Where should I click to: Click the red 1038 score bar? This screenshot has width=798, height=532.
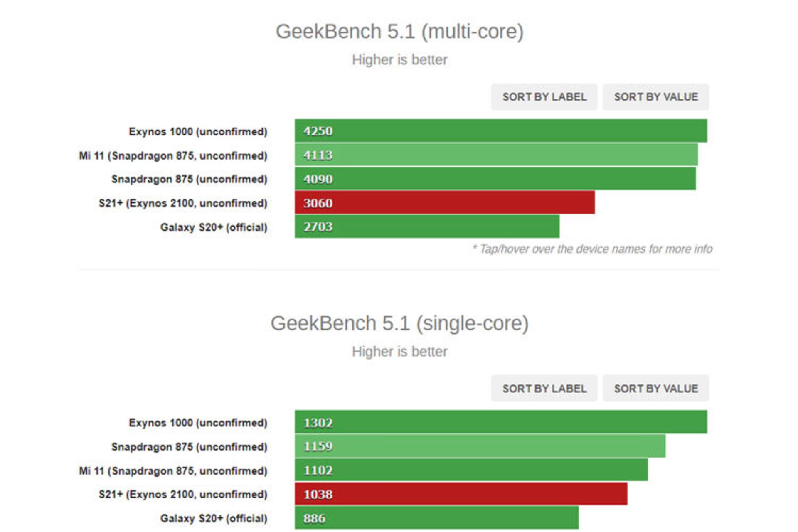(461, 494)
